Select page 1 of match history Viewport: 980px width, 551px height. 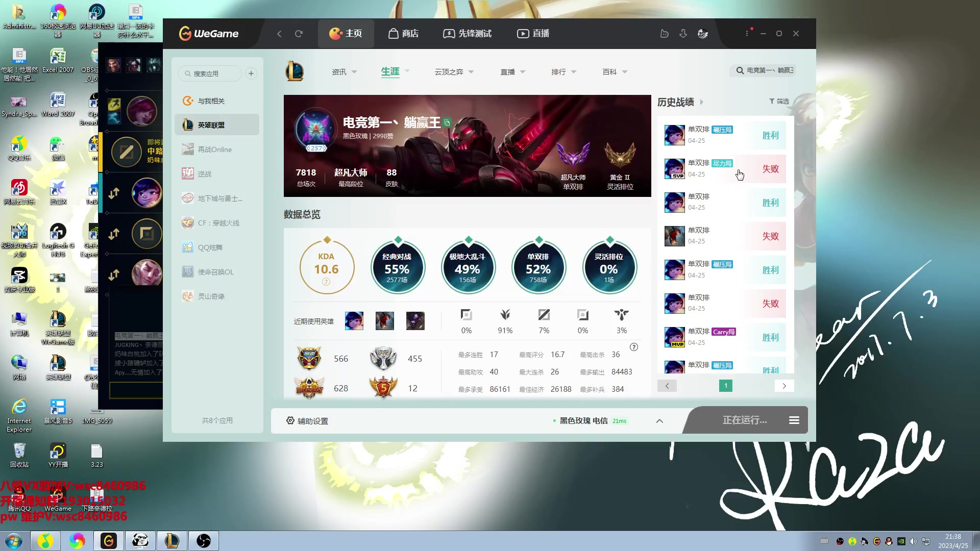[x=726, y=386]
